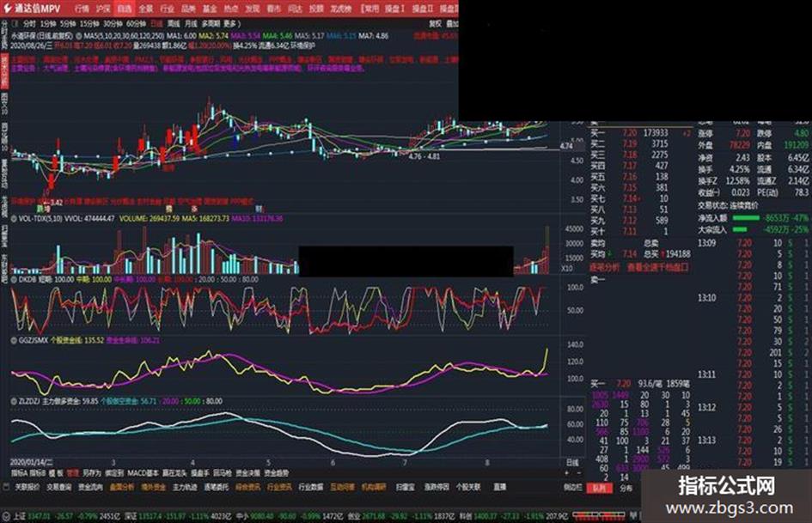812x523 pixels.
Task: Select the 指标B indicator group
Action: (x=37, y=473)
